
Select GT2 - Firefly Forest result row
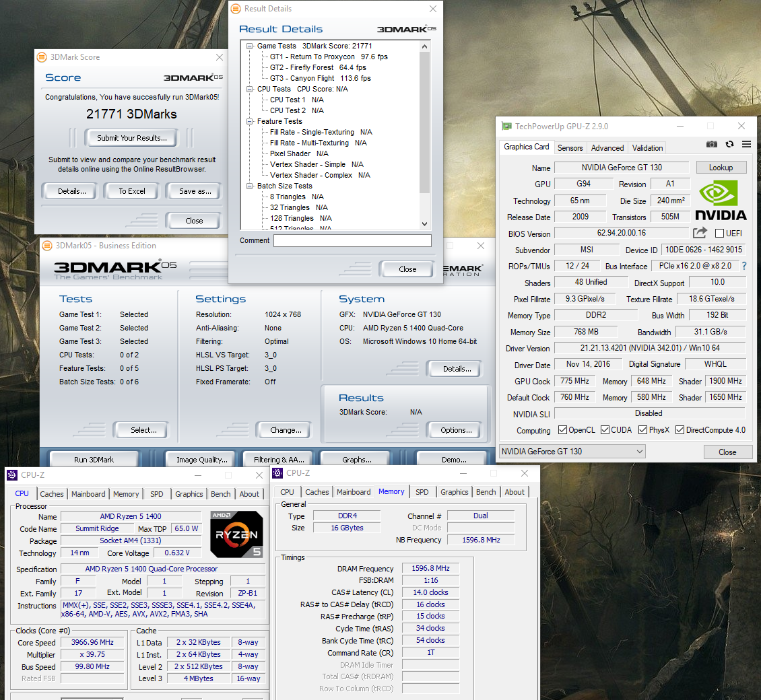(318, 67)
